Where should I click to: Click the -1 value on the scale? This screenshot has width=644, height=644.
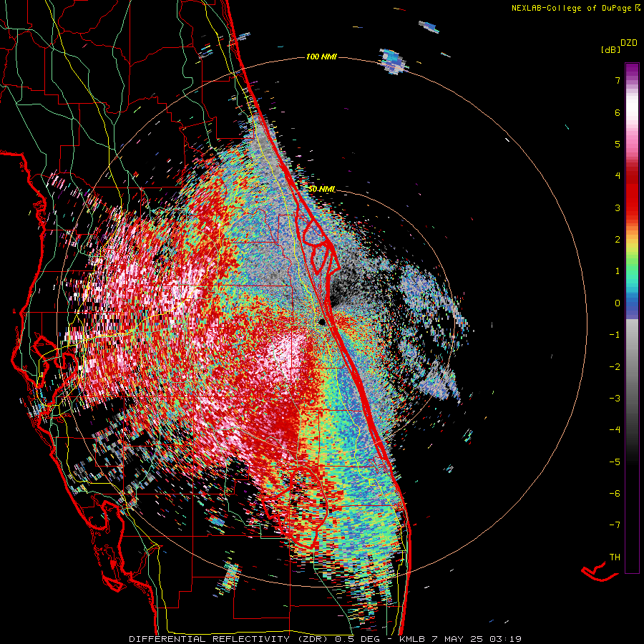point(615,335)
